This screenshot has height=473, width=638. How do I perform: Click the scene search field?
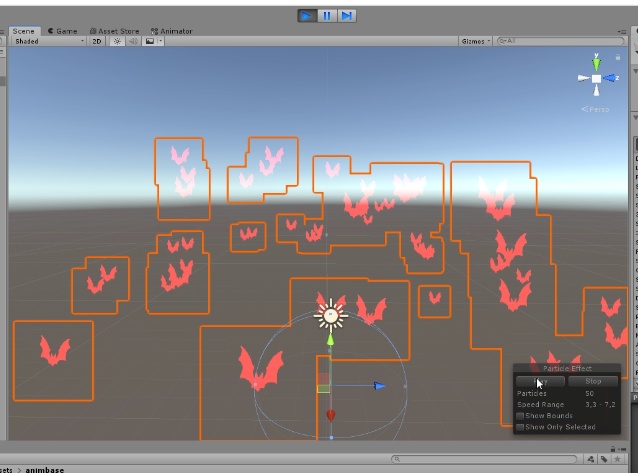coord(560,41)
